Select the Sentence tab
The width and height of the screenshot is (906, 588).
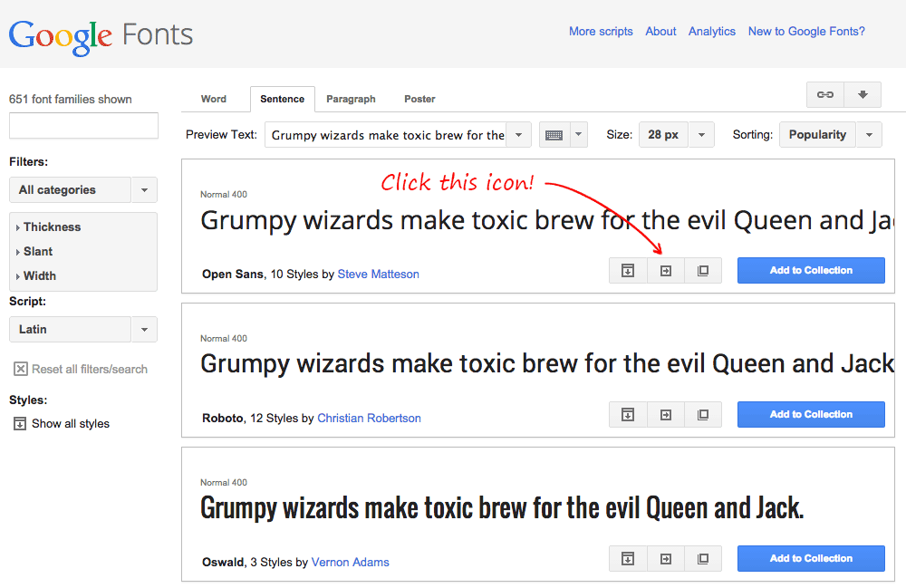(x=283, y=99)
